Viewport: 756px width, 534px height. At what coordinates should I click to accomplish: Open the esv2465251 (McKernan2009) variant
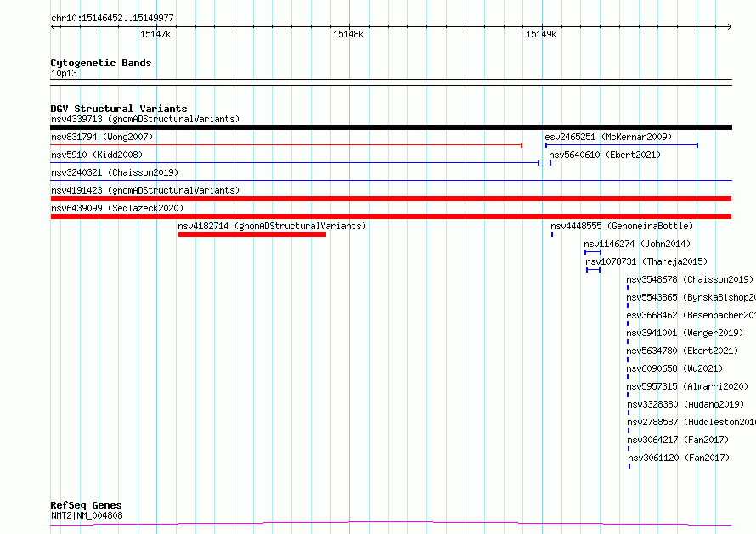[608, 137]
